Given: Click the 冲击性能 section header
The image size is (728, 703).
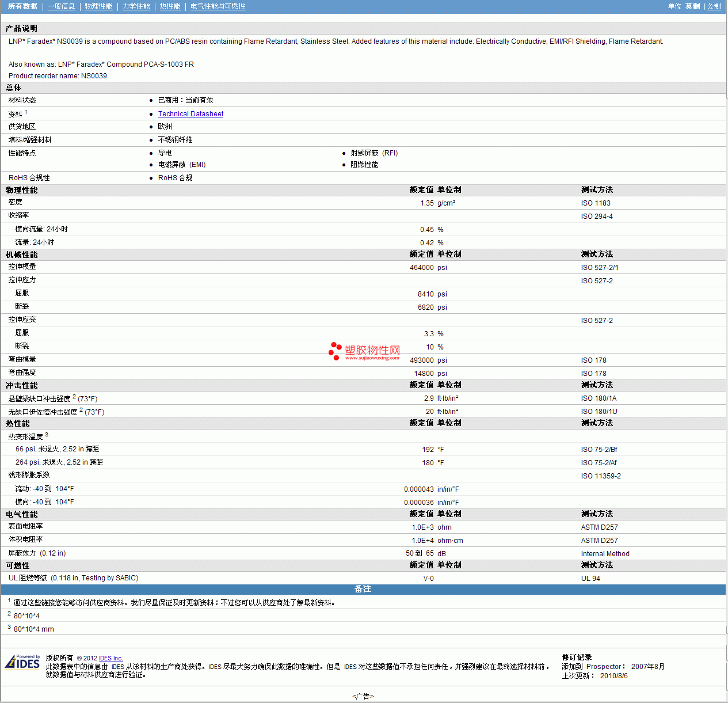Looking at the screenshot, I should click(x=21, y=386).
